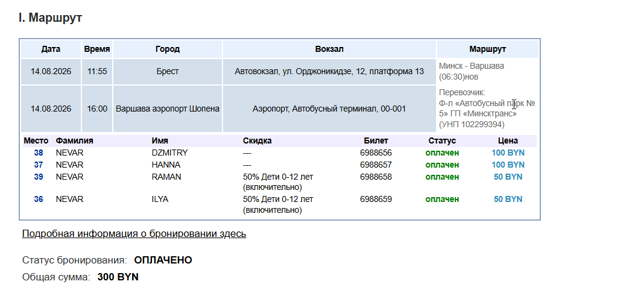Image resolution: width=644 pixels, height=290 pixels.
Task: Click seat number 39
Action: [38, 177]
